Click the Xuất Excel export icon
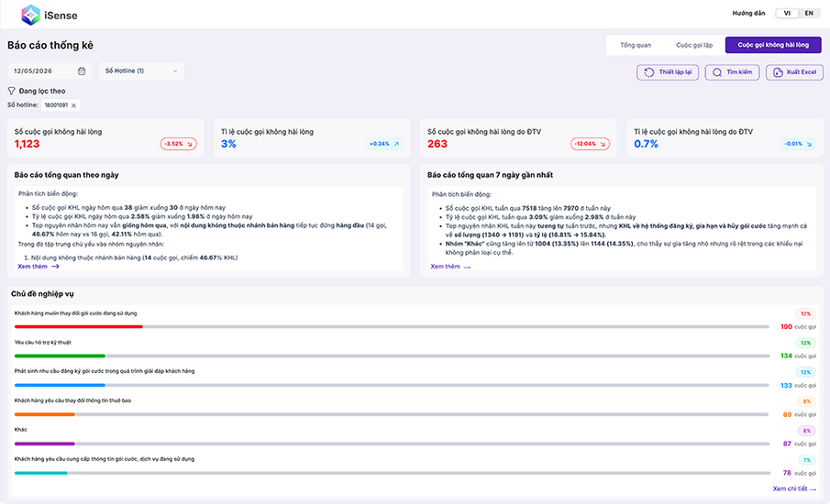This screenshot has width=830, height=504. [x=778, y=72]
